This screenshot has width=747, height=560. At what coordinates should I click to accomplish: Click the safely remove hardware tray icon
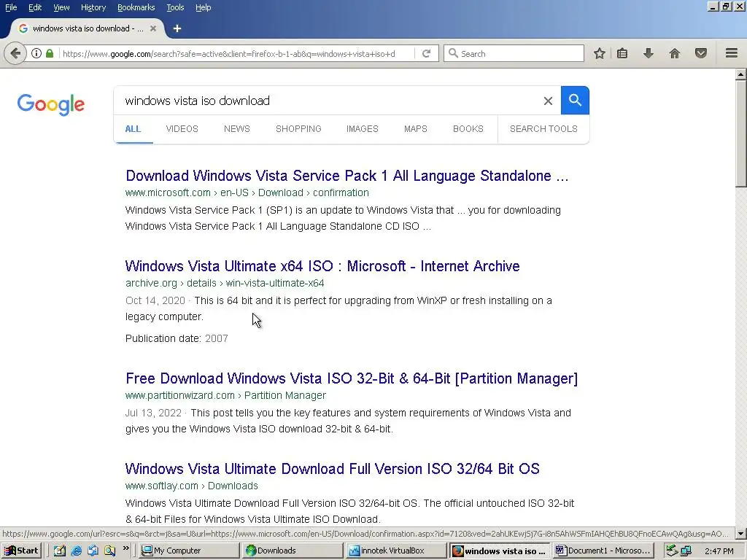(671, 551)
